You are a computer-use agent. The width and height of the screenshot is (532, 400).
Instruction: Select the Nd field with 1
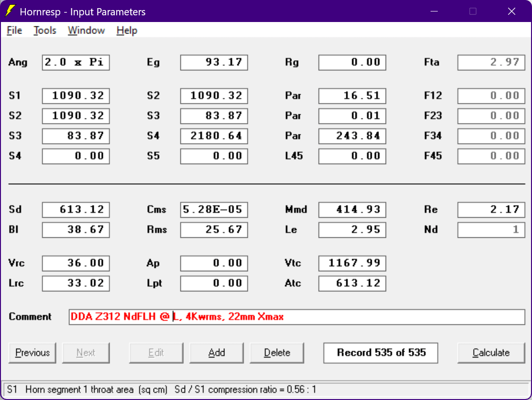[x=491, y=230]
